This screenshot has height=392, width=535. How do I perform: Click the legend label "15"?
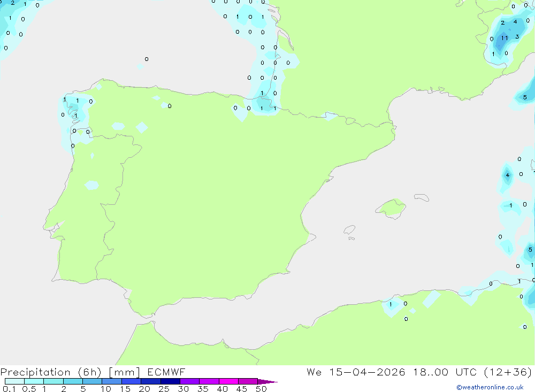point(125,389)
